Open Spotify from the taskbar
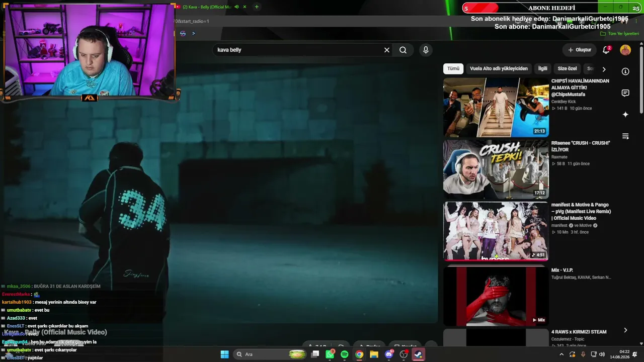Viewport: 644px width, 362px height. point(345,354)
